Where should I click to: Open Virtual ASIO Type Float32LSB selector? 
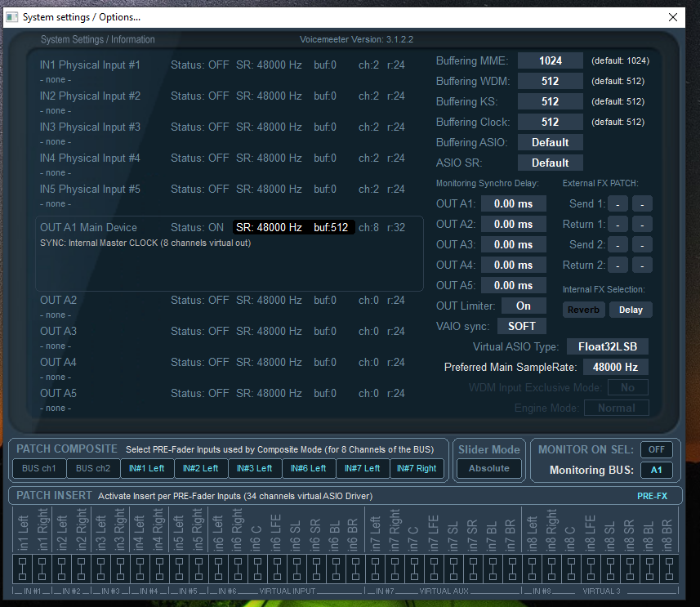pyautogui.click(x=608, y=346)
